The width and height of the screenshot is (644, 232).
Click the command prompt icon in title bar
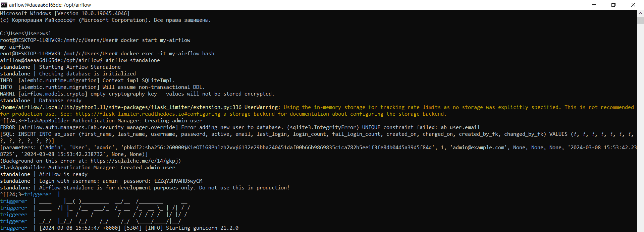point(4,5)
